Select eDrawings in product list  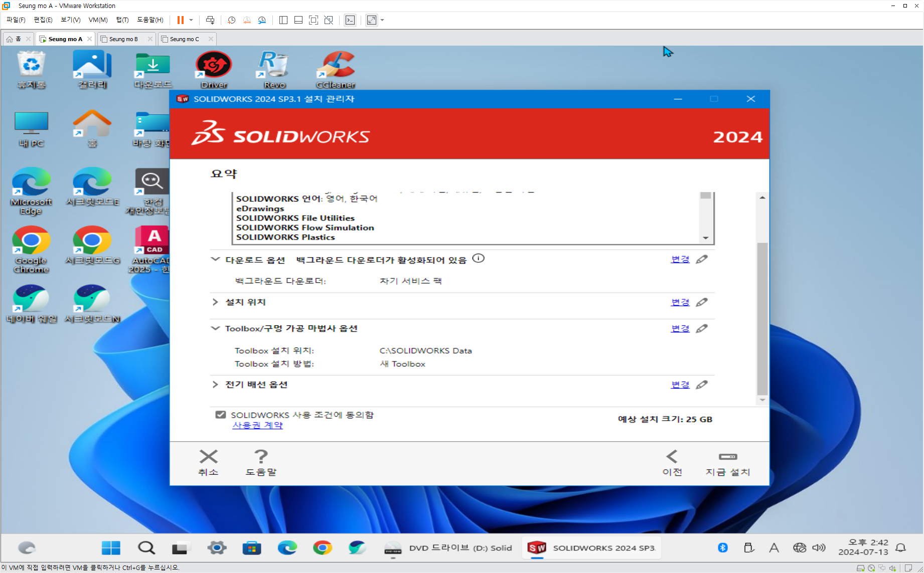pyautogui.click(x=260, y=209)
